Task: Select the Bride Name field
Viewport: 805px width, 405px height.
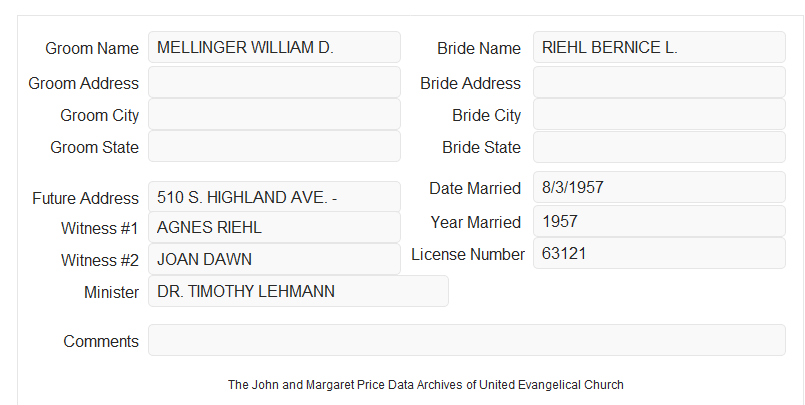Action: pos(659,47)
